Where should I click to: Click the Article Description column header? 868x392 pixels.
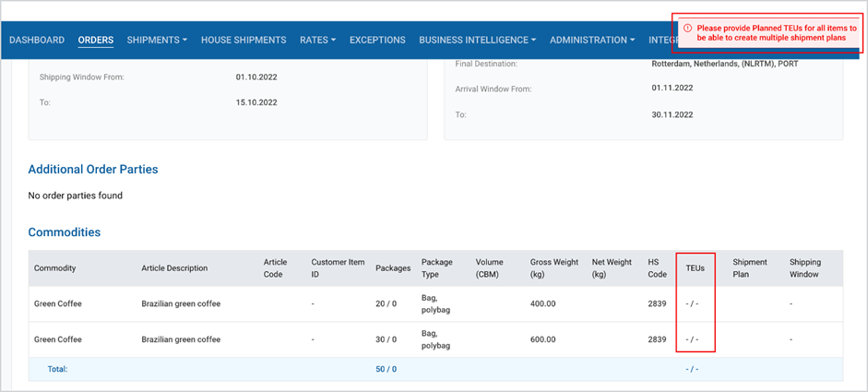click(x=174, y=268)
